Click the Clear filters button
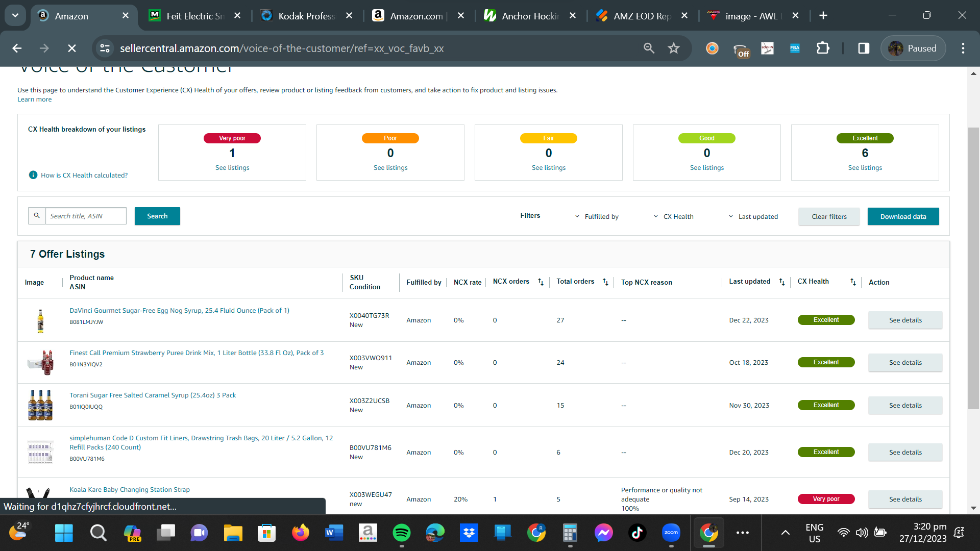This screenshot has height=551, width=980. (x=829, y=216)
